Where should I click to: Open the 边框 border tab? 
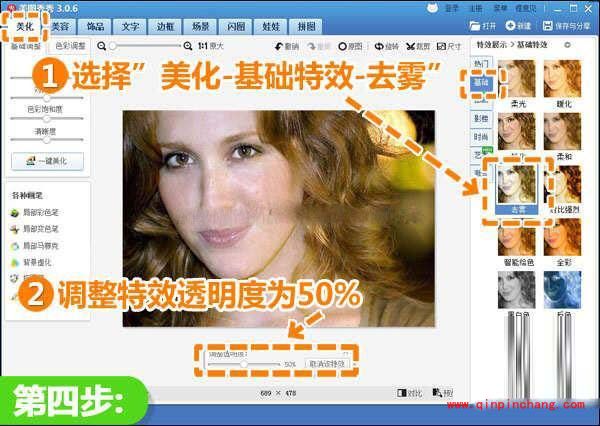point(165,26)
